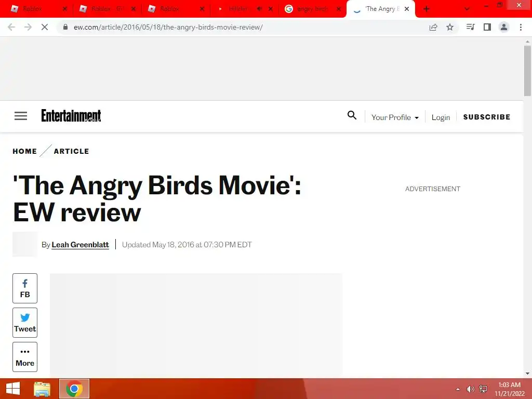This screenshot has height=399, width=532.
Task: Open site search magnifier icon
Action: pyautogui.click(x=352, y=115)
